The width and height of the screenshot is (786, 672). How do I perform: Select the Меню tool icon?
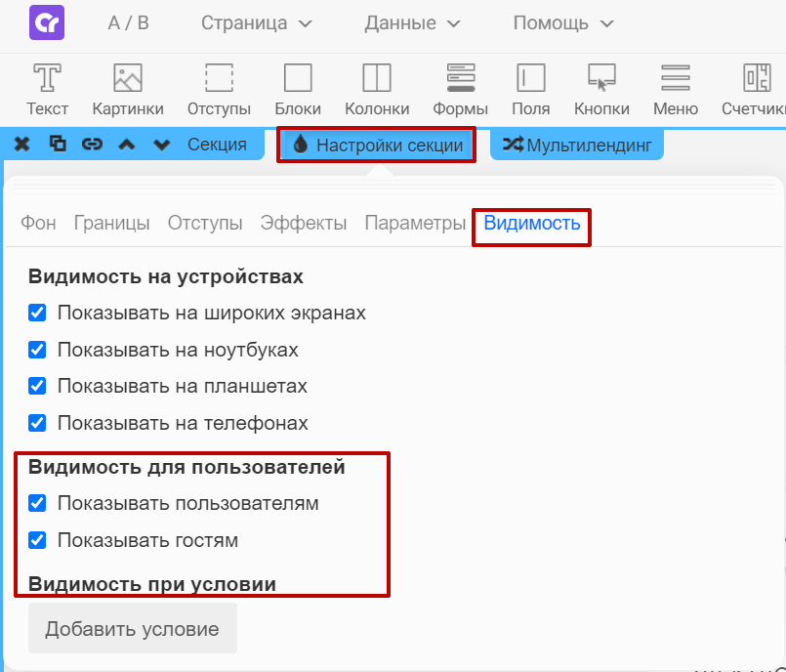click(x=676, y=77)
